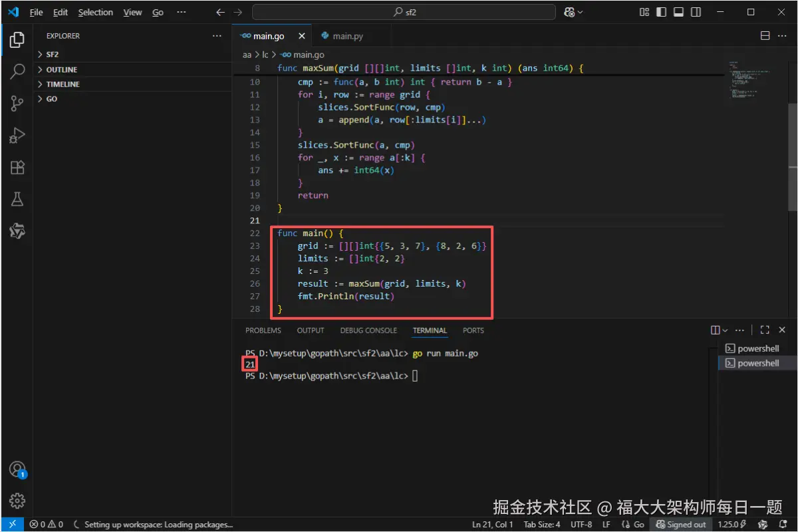
Task: Open the Go menu
Action: tap(158, 12)
